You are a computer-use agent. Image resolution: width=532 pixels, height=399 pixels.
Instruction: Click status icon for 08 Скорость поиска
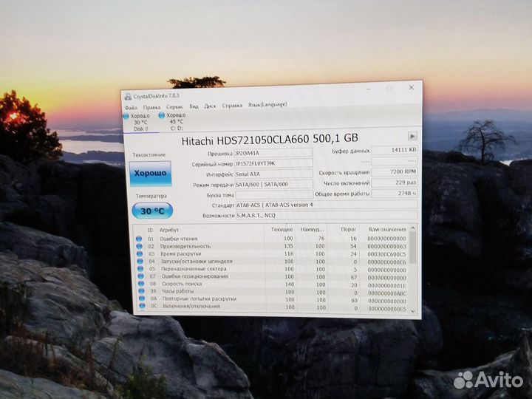(141, 284)
